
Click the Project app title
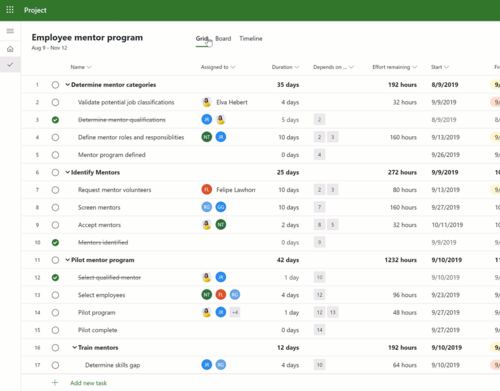pyautogui.click(x=35, y=10)
